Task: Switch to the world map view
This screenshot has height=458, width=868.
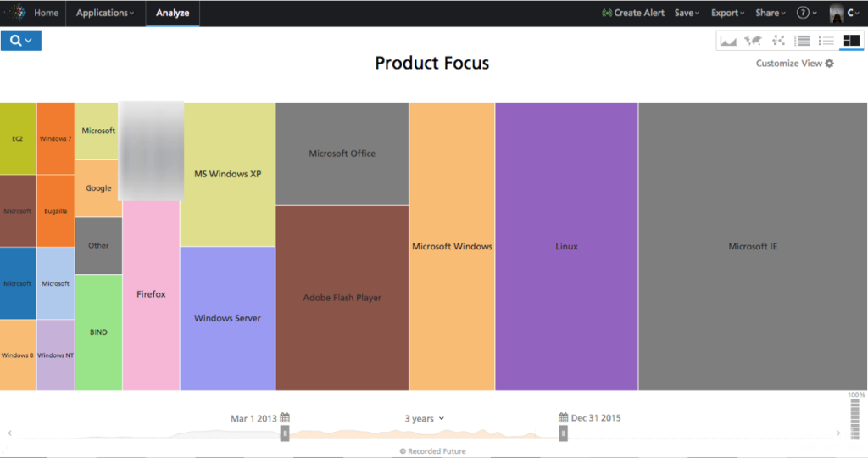Action: 753,41
